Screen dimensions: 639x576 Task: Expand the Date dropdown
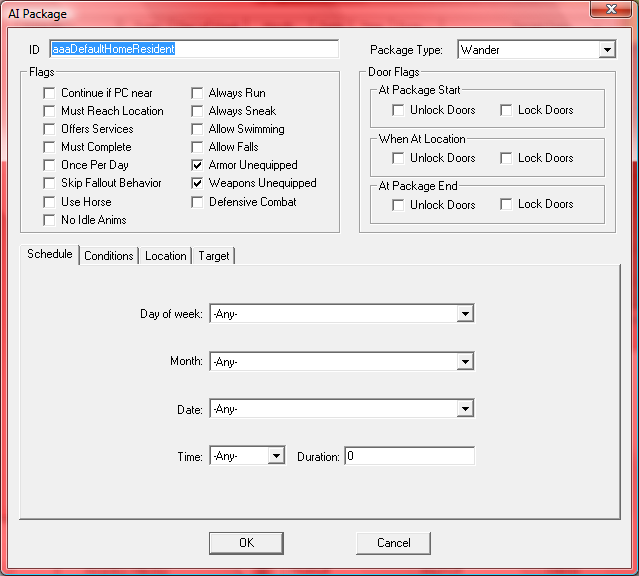click(464, 408)
